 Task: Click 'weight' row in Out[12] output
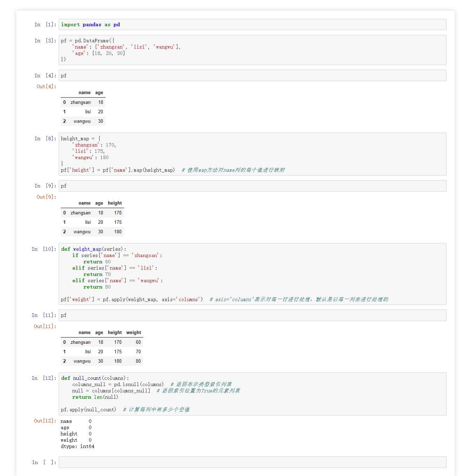point(76,440)
